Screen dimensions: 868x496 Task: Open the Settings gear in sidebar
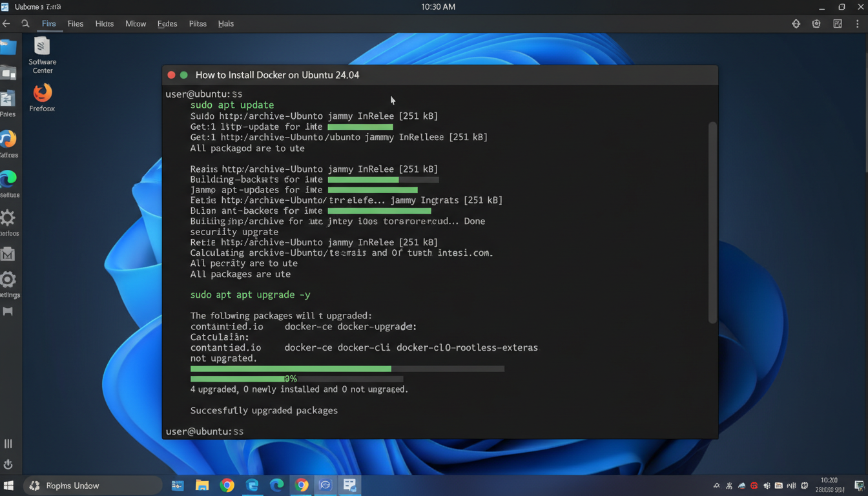coord(8,280)
